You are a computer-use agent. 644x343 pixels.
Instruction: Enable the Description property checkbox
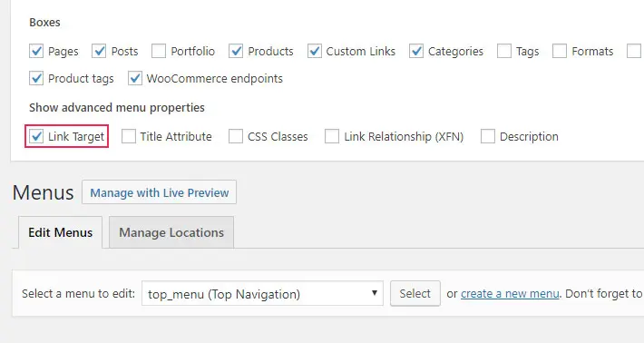pos(487,136)
